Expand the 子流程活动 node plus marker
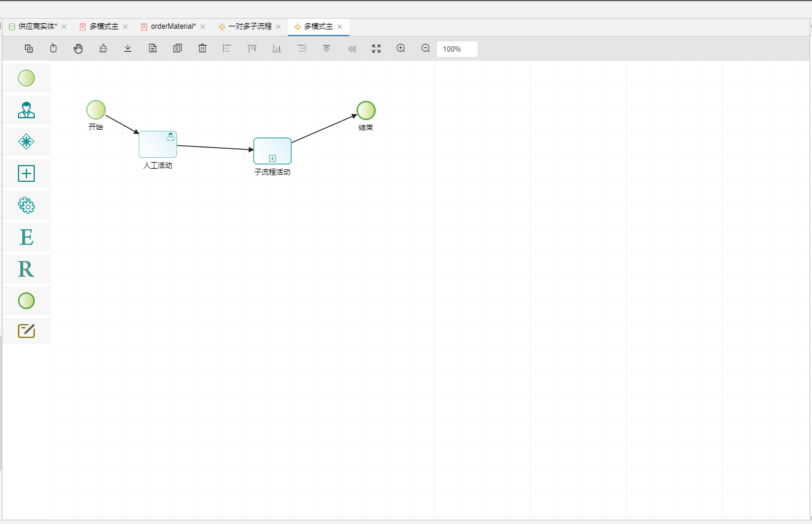This screenshot has height=524, width=812. (x=272, y=158)
